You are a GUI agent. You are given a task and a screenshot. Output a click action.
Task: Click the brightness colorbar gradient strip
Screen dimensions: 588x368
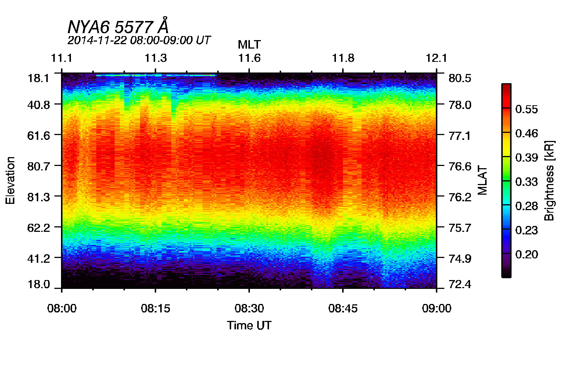point(506,180)
